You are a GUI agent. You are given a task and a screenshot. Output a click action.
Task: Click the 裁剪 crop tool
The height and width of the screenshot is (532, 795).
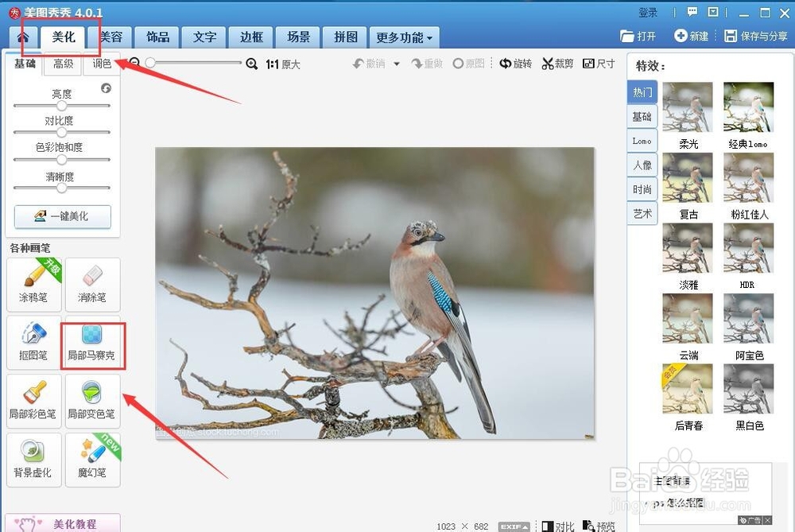pyautogui.click(x=557, y=64)
